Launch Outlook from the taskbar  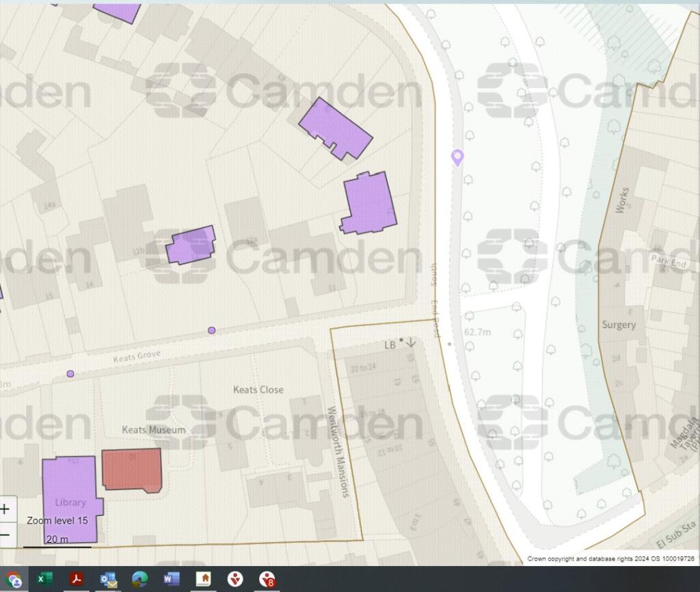click(108, 580)
